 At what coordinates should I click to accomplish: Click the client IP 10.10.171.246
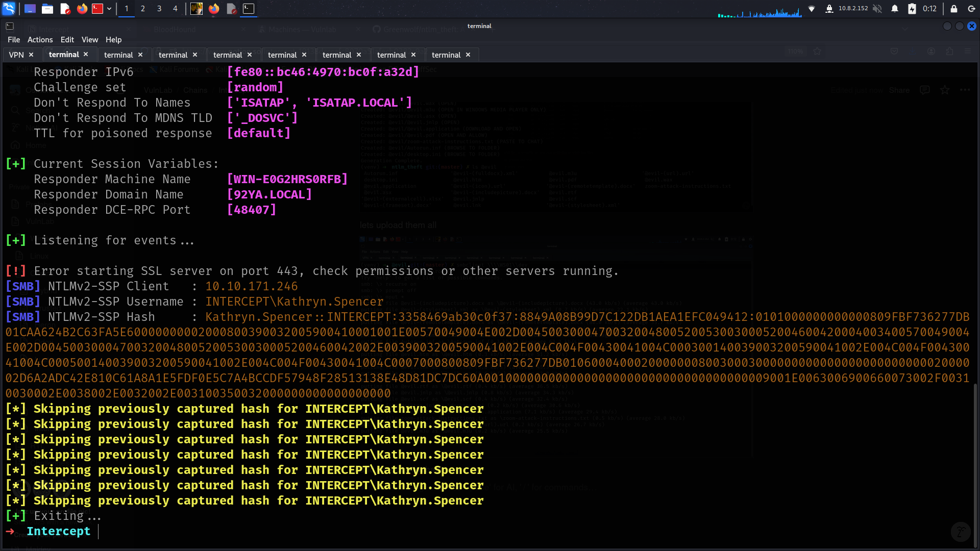click(x=252, y=286)
